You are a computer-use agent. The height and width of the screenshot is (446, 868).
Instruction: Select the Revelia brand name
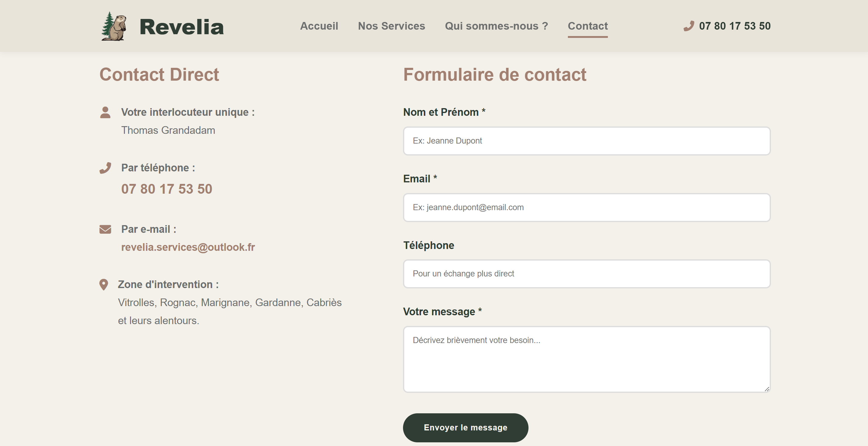(x=182, y=27)
